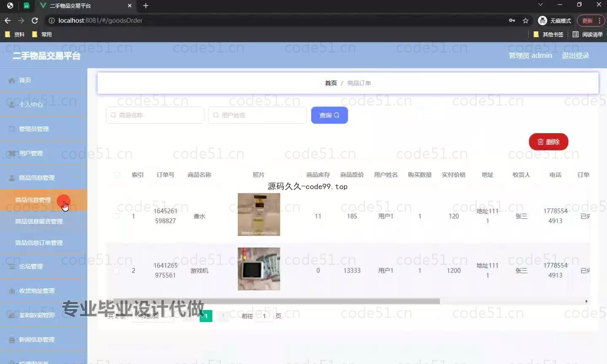Viewport: 607px width, 364px height.
Task: Click the 订单号 column header
Action: point(165,175)
